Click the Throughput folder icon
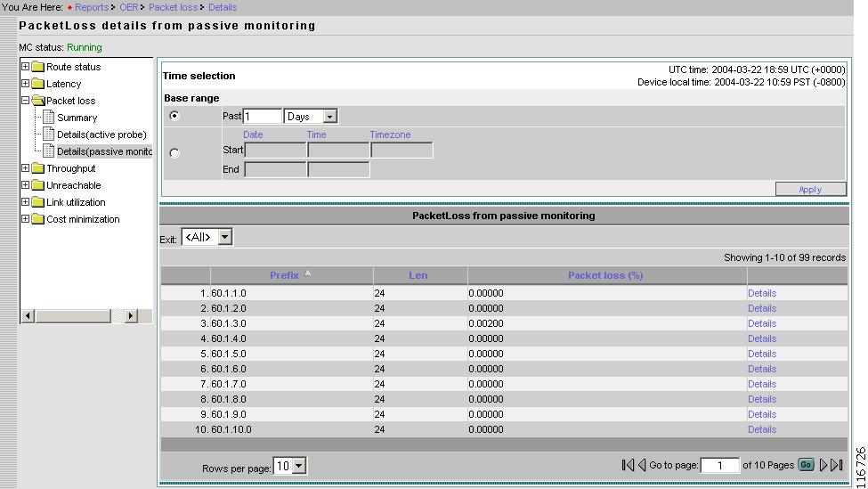The width and height of the screenshot is (868, 489). (x=37, y=168)
